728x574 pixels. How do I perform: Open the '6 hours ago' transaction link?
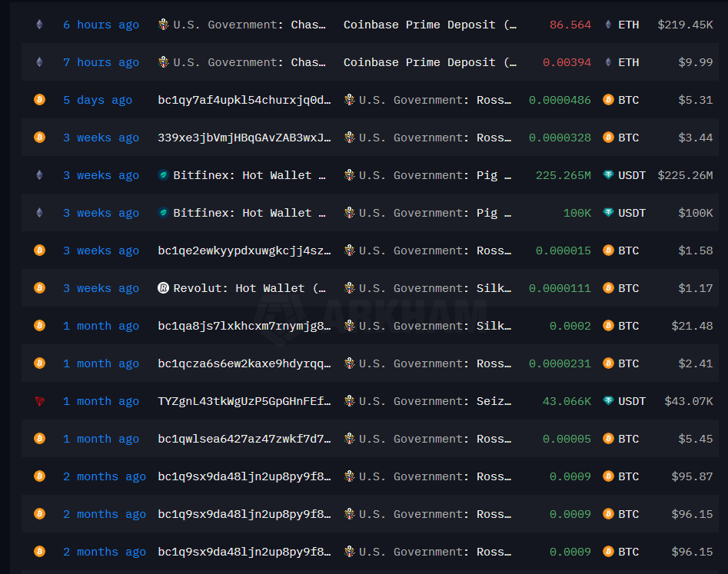point(101,25)
